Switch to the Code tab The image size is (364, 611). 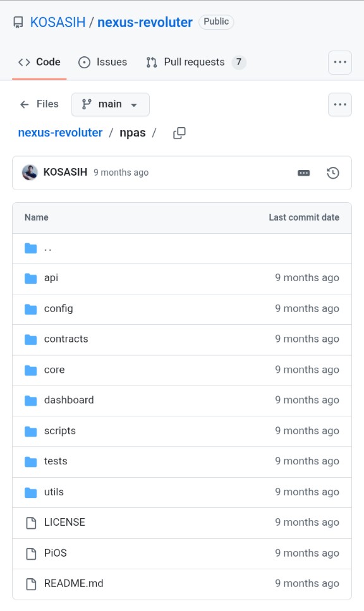(39, 62)
